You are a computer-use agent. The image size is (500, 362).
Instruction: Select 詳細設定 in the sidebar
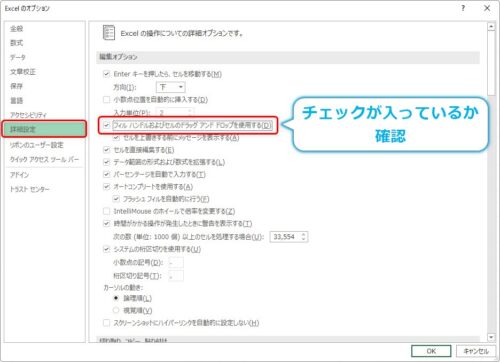44,129
